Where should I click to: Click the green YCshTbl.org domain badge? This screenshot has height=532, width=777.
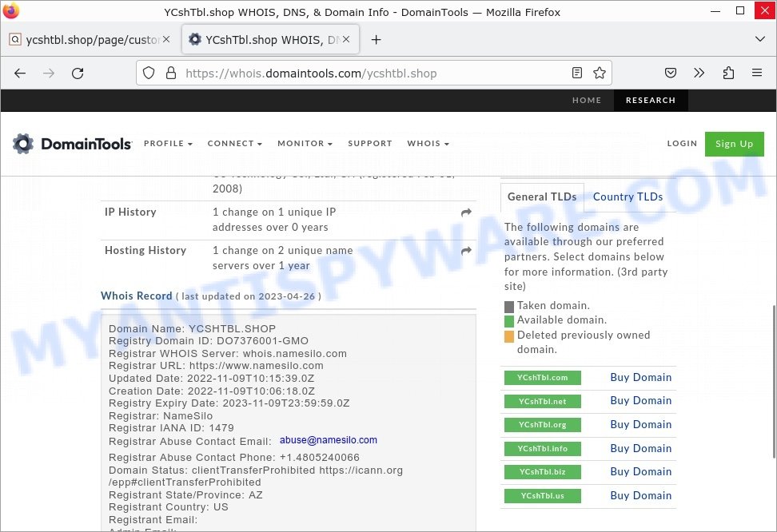pos(542,424)
